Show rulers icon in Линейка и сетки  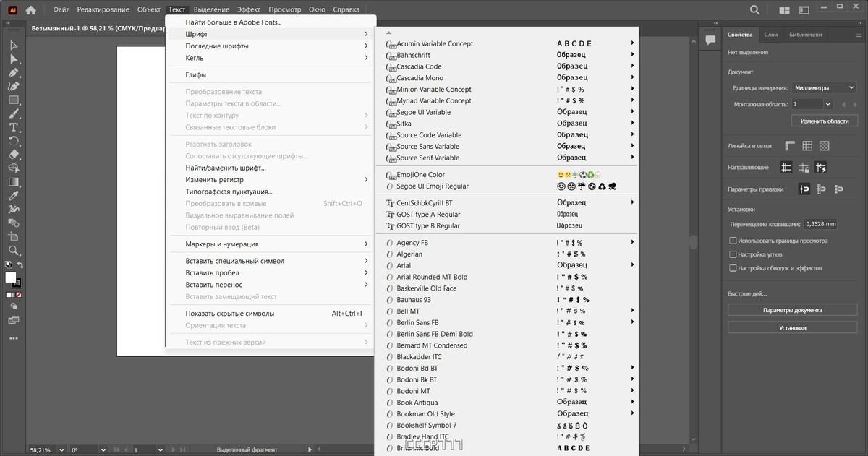(790, 146)
